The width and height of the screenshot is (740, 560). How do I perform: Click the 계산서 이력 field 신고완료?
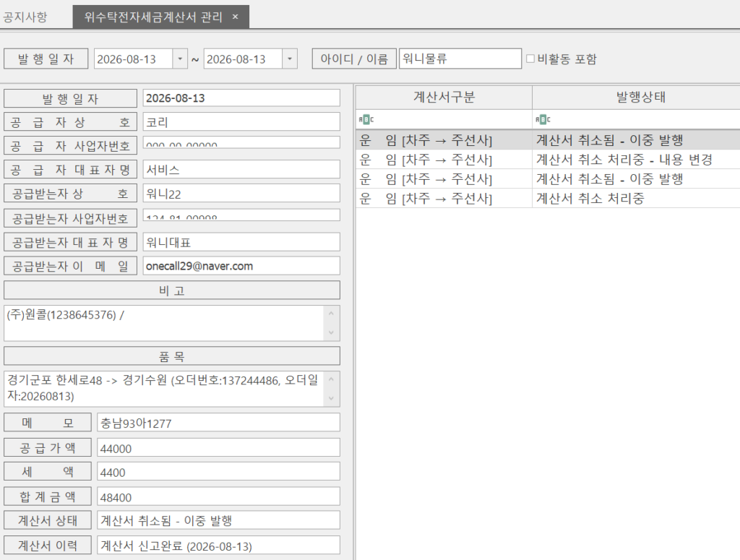[x=218, y=546]
